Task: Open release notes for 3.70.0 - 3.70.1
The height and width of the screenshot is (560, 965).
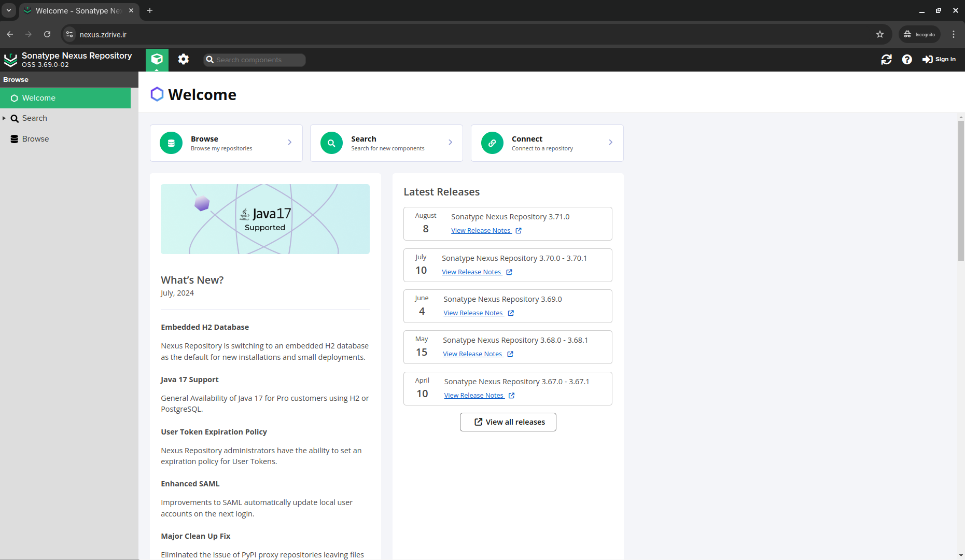Action: point(472,272)
